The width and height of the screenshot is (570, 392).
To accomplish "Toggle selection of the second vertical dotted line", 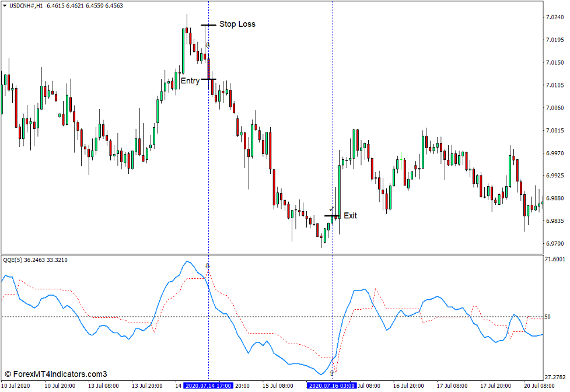I will (x=333, y=146).
